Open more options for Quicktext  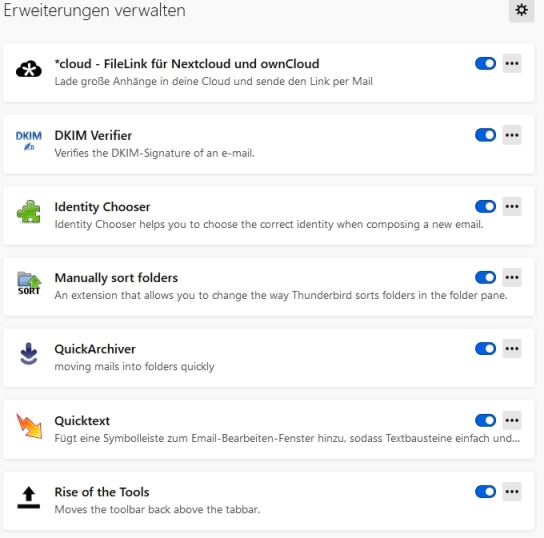coord(512,420)
